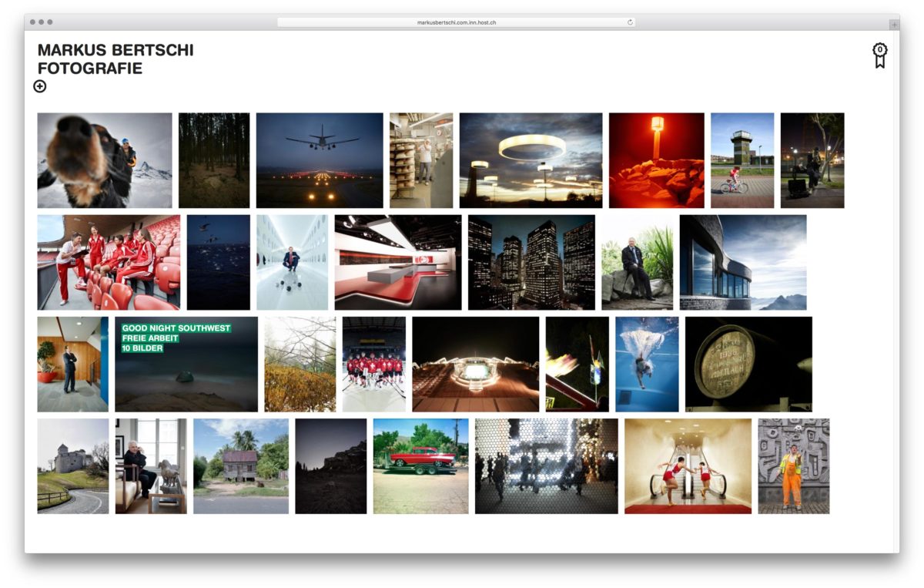
Task: Open the wooden wine barrel photo
Action: point(748,364)
